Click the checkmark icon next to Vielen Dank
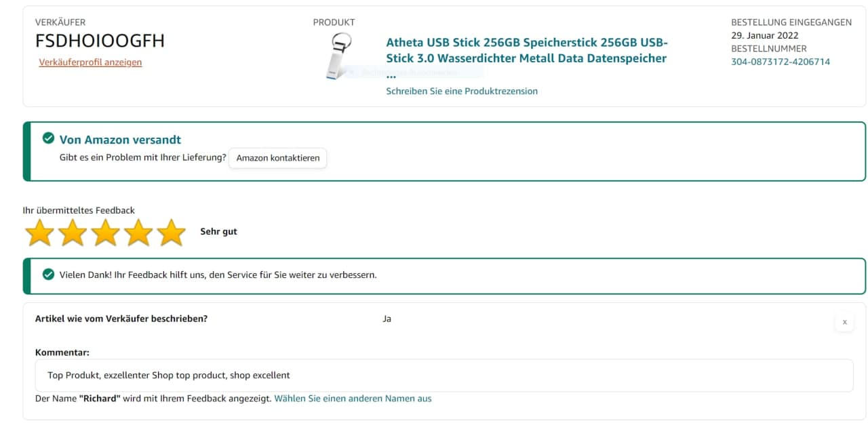The image size is (868, 427). [48, 274]
